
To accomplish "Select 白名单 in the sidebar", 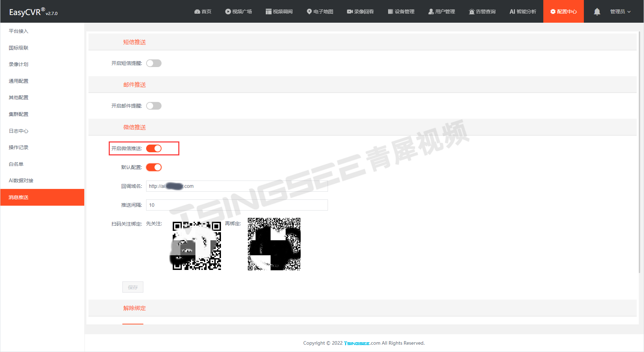I will coord(42,164).
